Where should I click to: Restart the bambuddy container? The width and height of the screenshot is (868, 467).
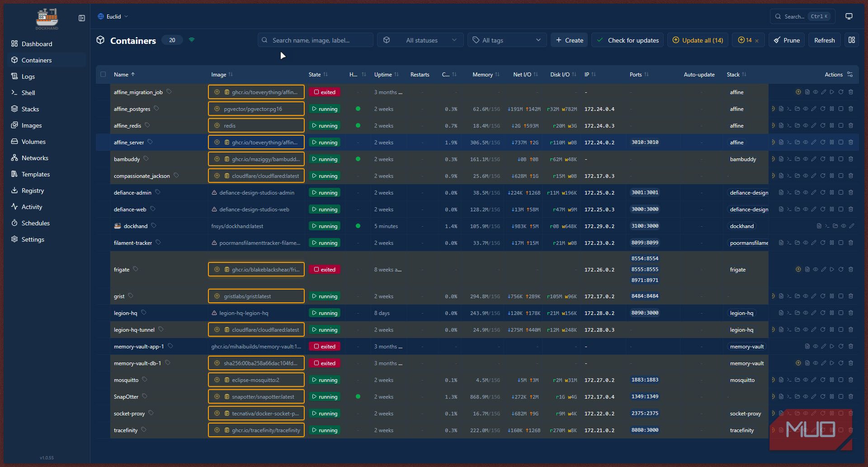(x=823, y=159)
